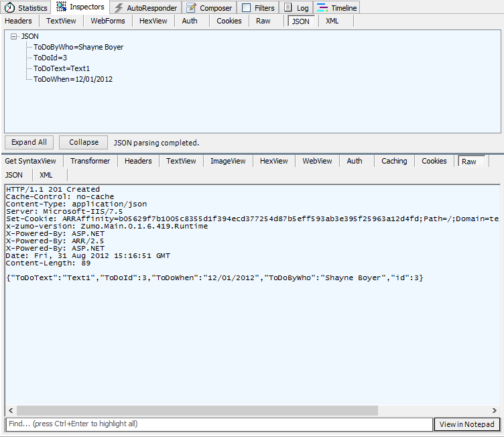The height and width of the screenshot is (437, 504).
Task: Show the Log tab
Action: [x=296, y=8]
